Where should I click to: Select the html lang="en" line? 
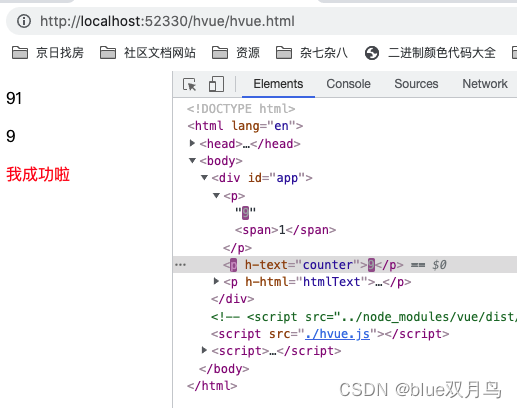(245, 126)
